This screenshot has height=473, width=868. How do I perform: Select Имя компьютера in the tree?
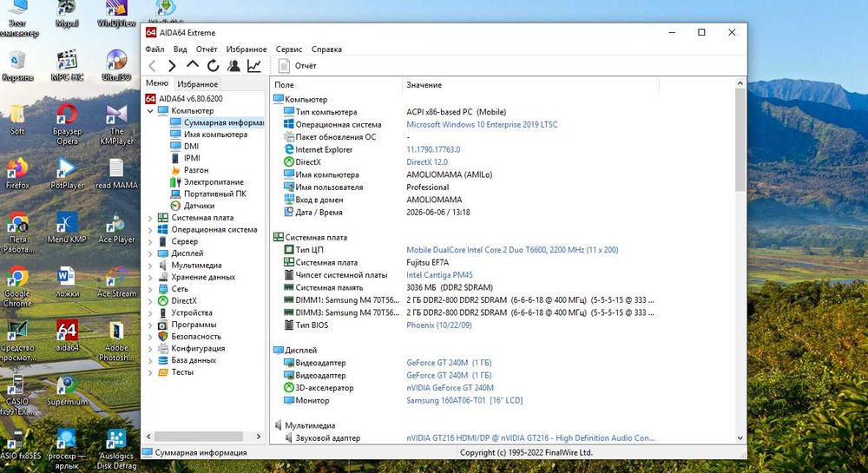click(208, 135)
